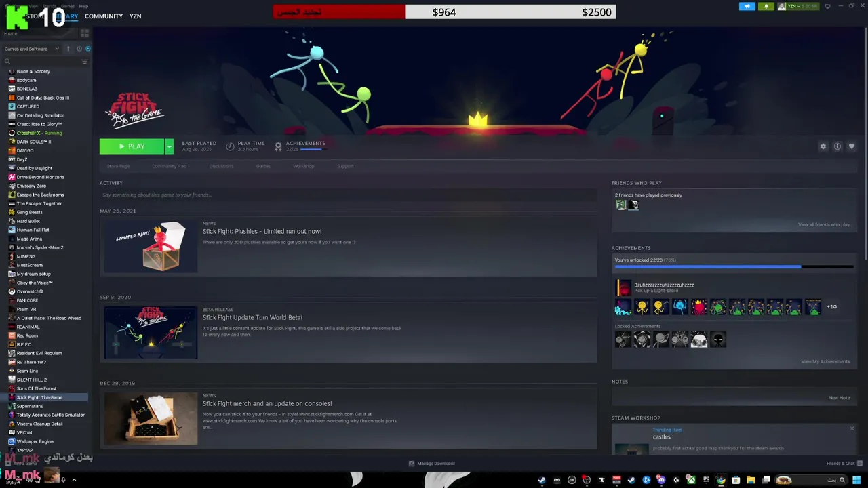Open the Plushies Limited run news thumbnail
Screen dimensions: 868x488
pyautogui.click(x=151, y=245)
